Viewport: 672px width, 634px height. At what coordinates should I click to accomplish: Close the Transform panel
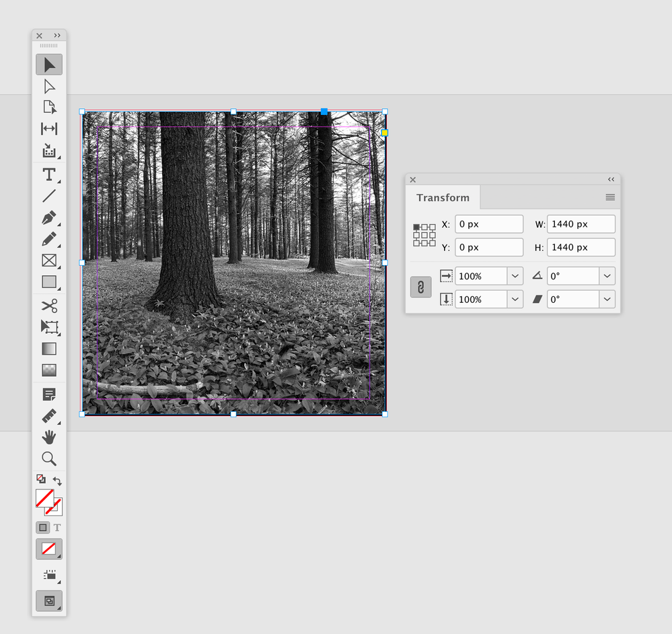(413, 180)
